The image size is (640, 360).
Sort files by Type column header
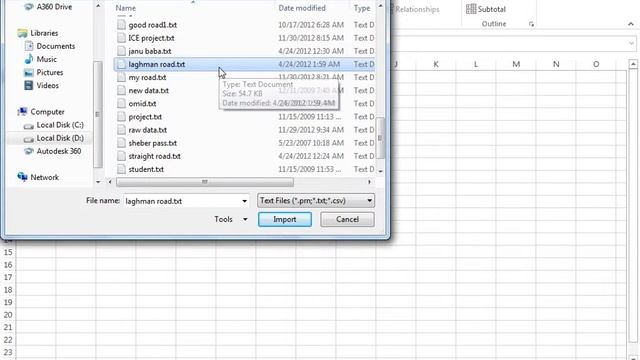coord(362,8)
